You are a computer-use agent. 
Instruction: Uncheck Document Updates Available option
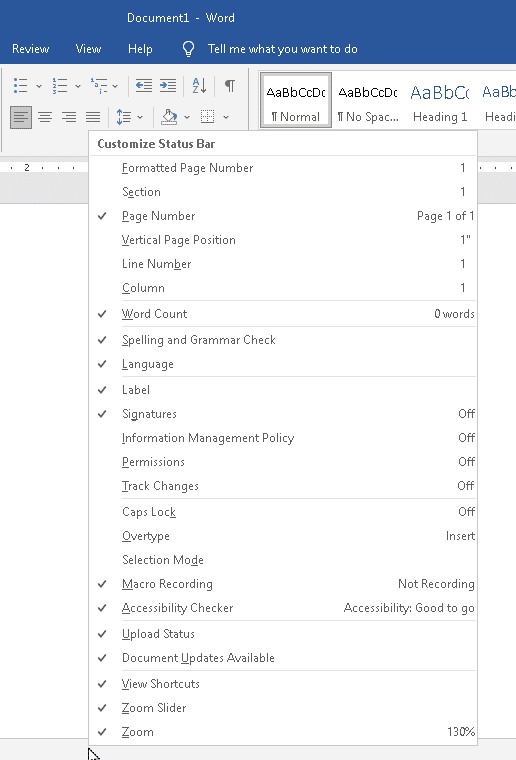tap(283, 658)
